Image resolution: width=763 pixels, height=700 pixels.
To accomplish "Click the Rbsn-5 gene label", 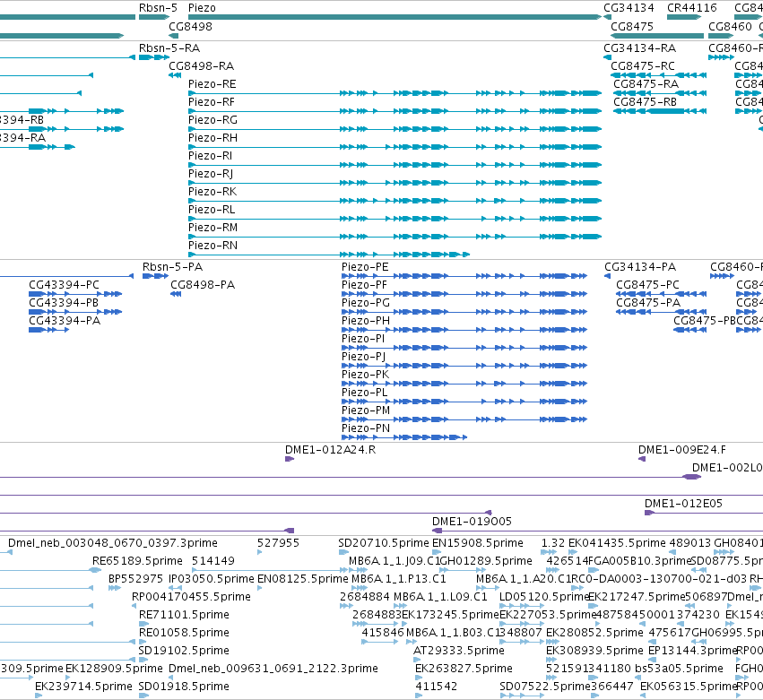I will [x=158, y=8].
